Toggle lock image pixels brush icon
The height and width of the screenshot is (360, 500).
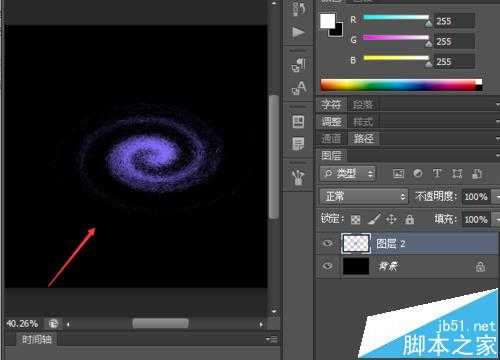click(375, 219)
